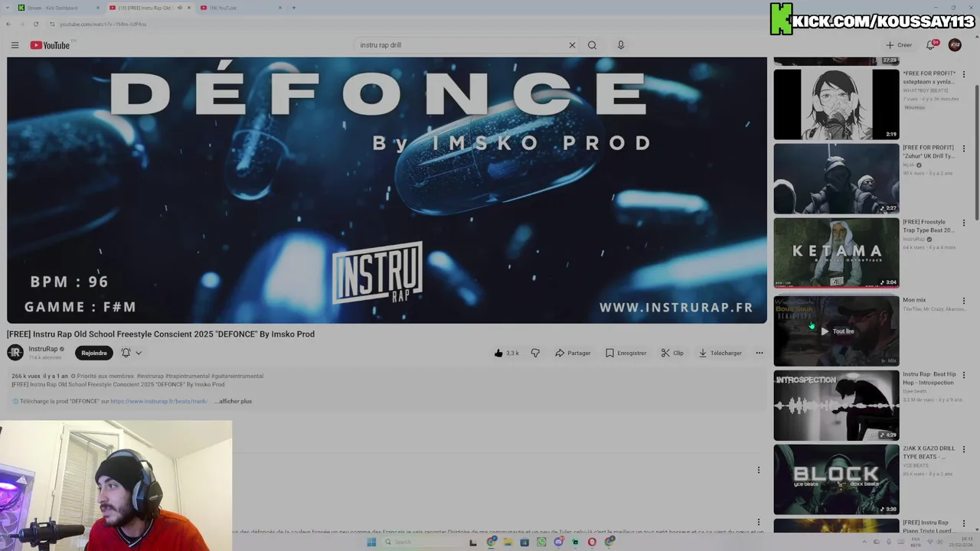Open WhatsApp from the taskbar
The image size is (980, 551).
point(541,542)
